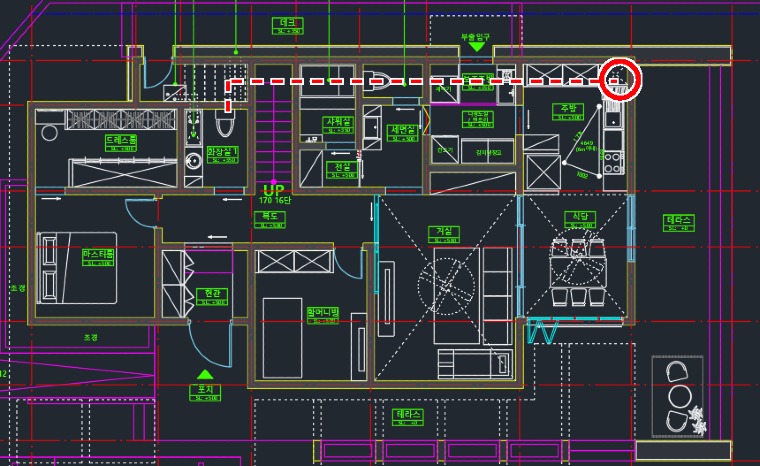
Task: Click the 복도 corridor label
Action: click(268, 215)
